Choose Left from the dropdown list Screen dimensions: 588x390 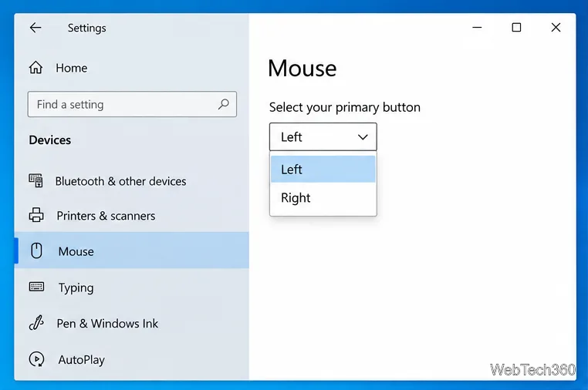click(323, 169)
